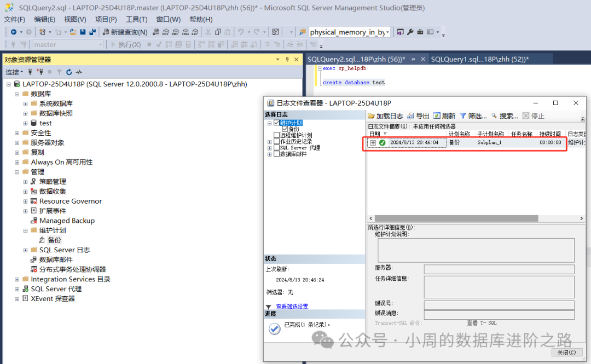Click the open file folder icon
Viewport: 591px width, 364px height.
(73, 32)
